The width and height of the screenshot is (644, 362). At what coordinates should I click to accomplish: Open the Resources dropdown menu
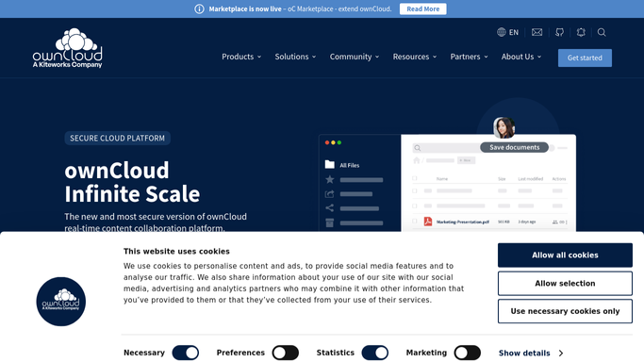(415, 57)
